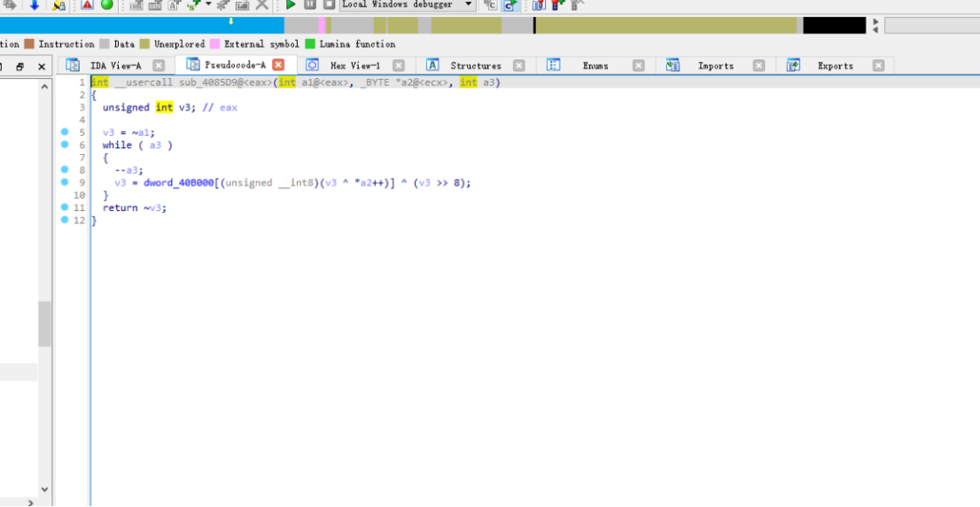Close the Pseudocode-A tab
The image size is (980, 507).
tap(278, 65)
